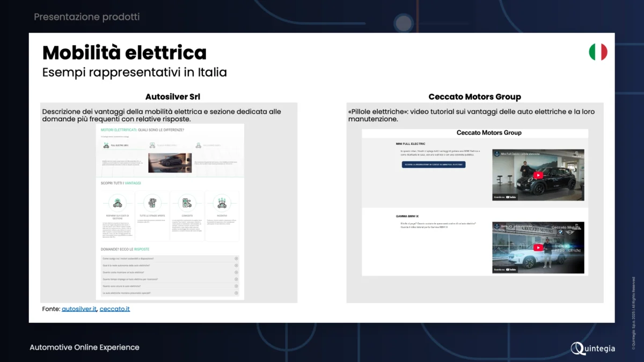Image resolution: width=644 pixels, height=362 pixels.
Task: Click the channel avatar on the Mini video
Action: coord(497,154)
